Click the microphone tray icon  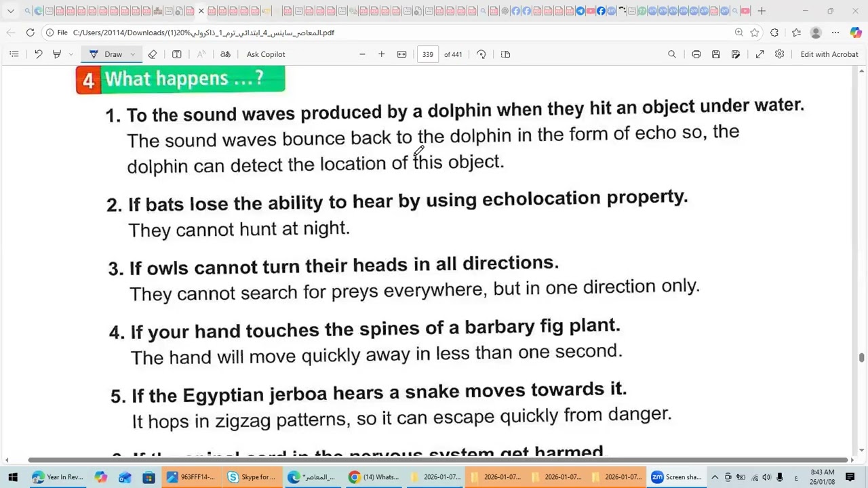click(x=780, y=477)
